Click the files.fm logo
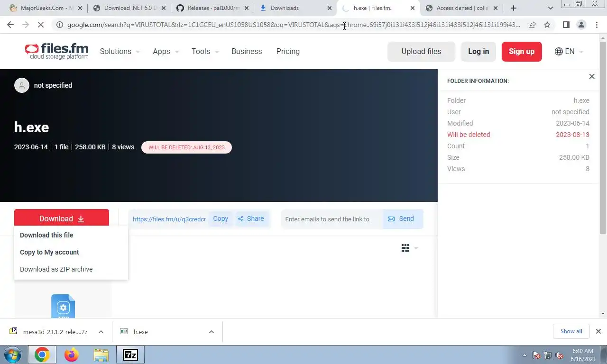607x364 pixels. [56, 51]
